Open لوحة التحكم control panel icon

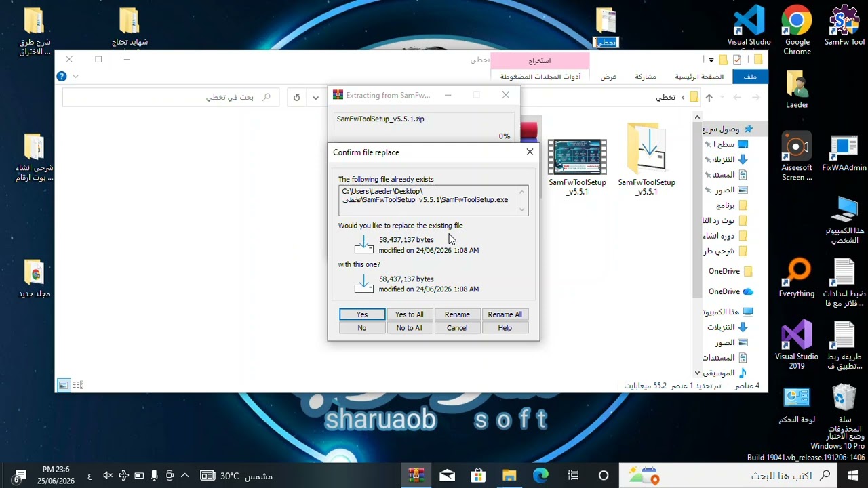click(x=797, y=405)
